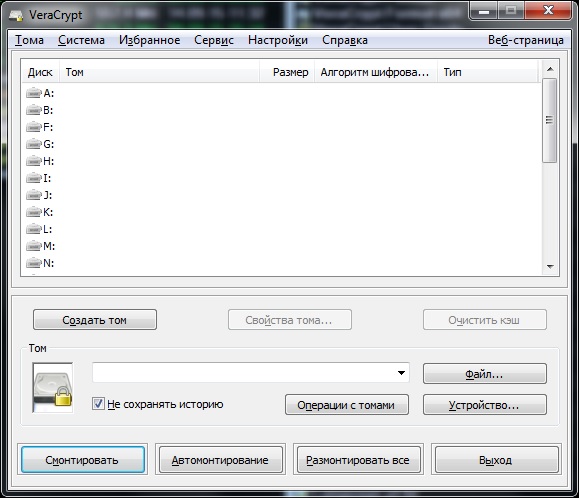This screenshot has height=498, width=579.
Task: Click the drive list scrollbar down arrow
Action: pyautogui.click(x=550, y=267)
